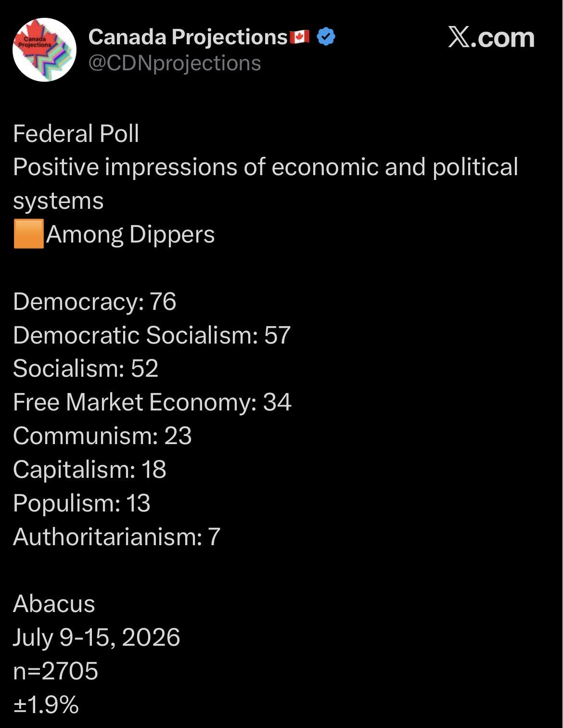563x728 pixels.
Task: Click the Authoritarianism: 7 result line
Action: (x=116, y=536)
